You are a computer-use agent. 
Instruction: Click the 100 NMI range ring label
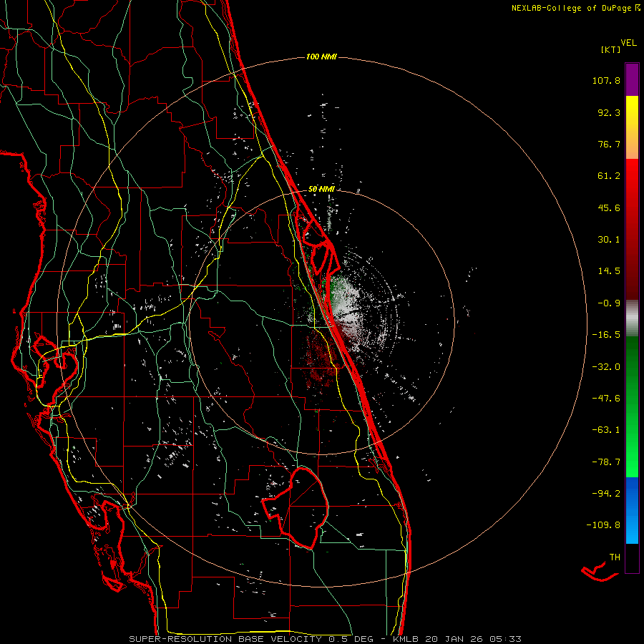321,57
